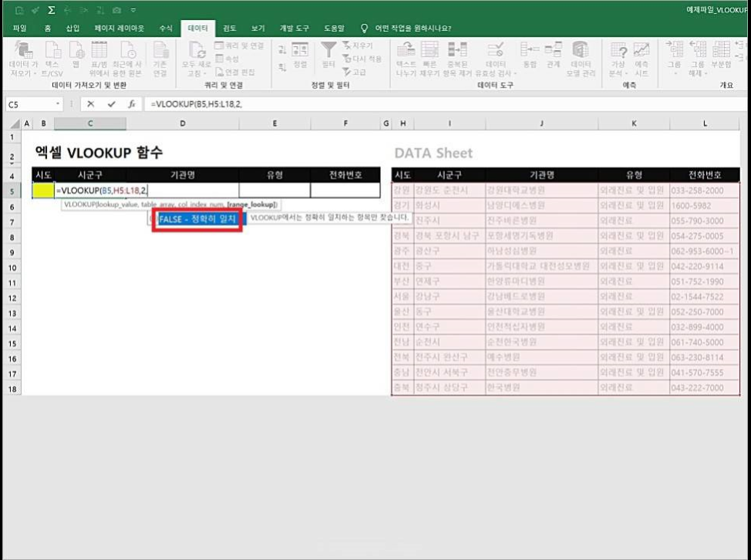Click 쿼리 및 연결 button in ribbon
This screenshot has width=751, height=560.
(240, 46)
